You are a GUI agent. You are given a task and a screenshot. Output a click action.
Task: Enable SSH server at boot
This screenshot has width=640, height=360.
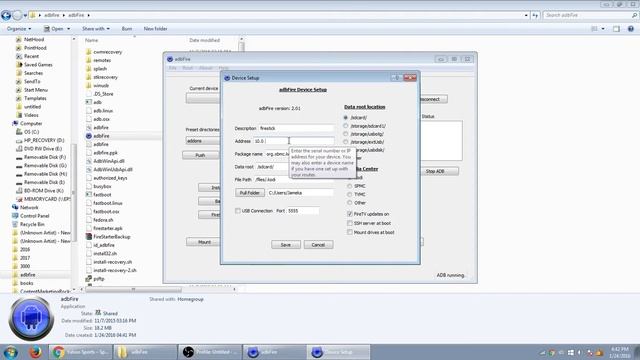[350, 223]
